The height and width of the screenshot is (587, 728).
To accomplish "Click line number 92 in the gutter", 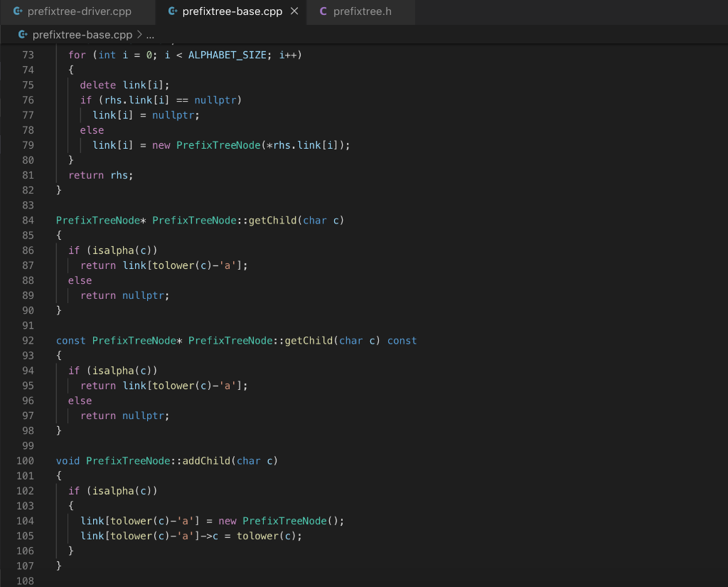I will pyautogui.click(x=28, y=341).
